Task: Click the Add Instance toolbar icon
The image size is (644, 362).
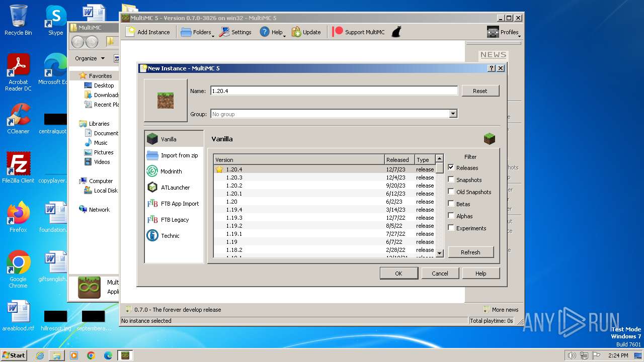Action: pos(148,32)
